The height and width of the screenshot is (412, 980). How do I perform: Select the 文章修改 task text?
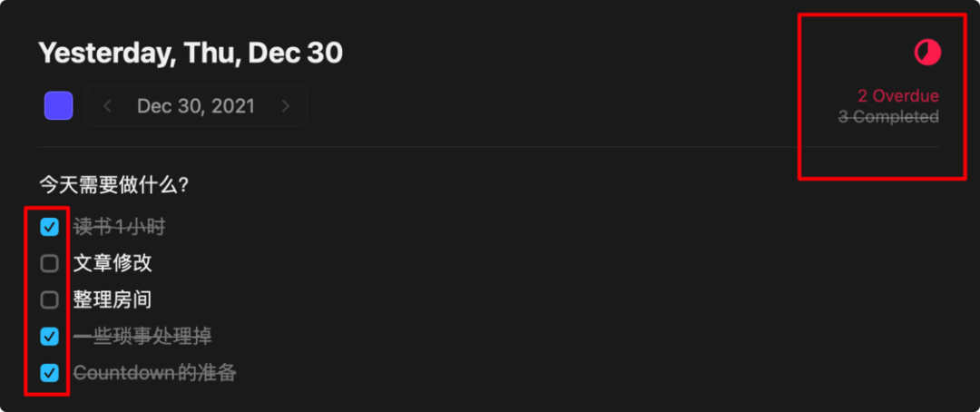pos(113,264)
